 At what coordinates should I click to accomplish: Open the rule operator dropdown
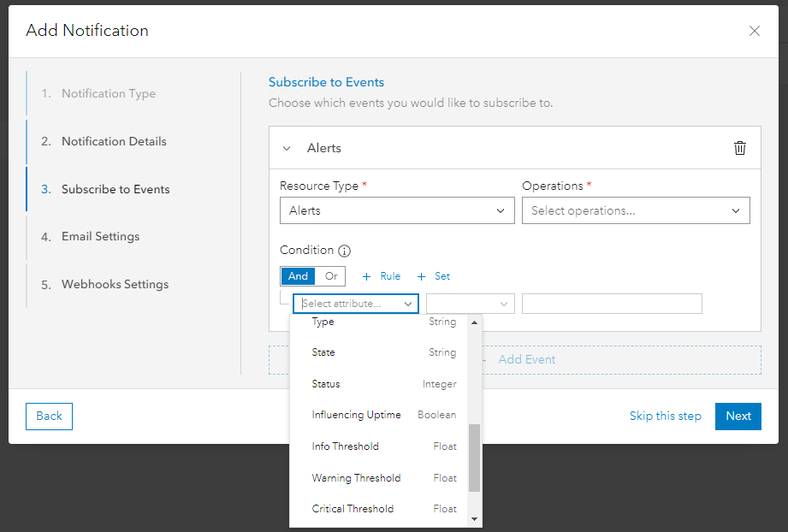pyautogui.click(x=470, y=304)
